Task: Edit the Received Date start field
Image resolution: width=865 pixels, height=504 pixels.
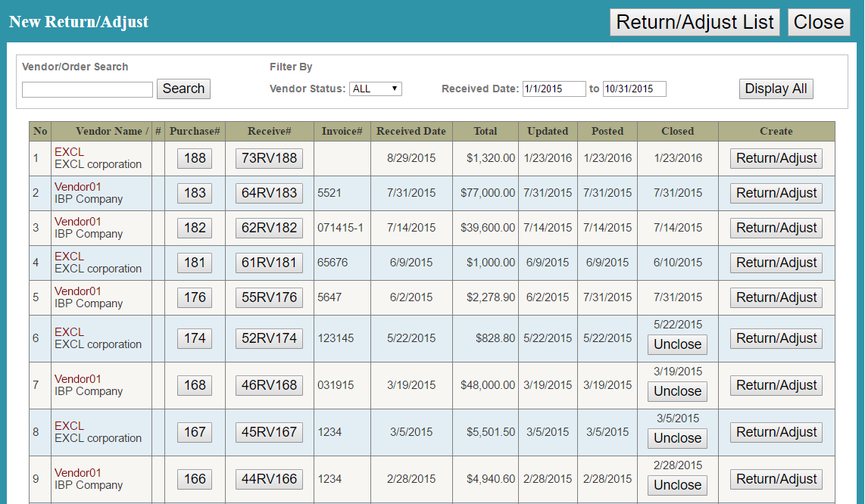Action: pos(554,89)
